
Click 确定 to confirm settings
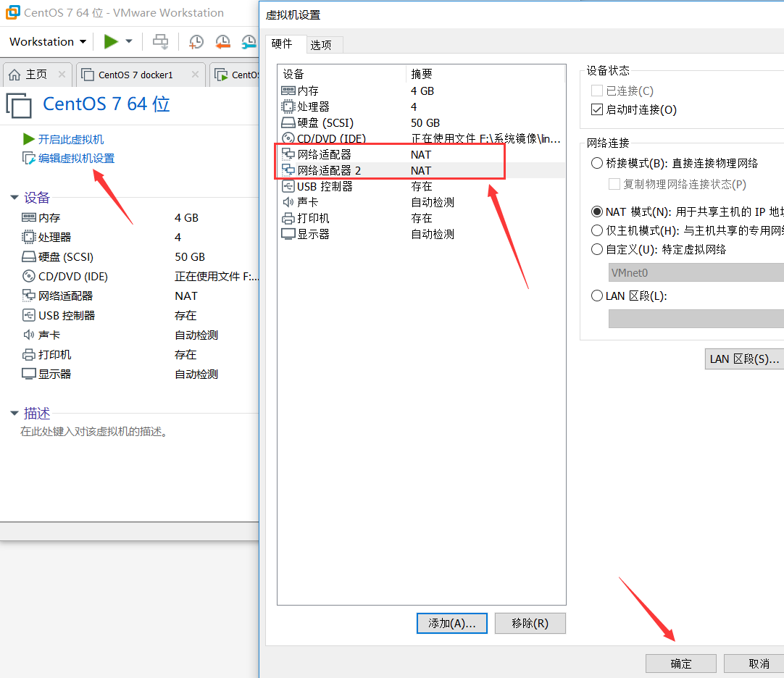tap(681, 664)
